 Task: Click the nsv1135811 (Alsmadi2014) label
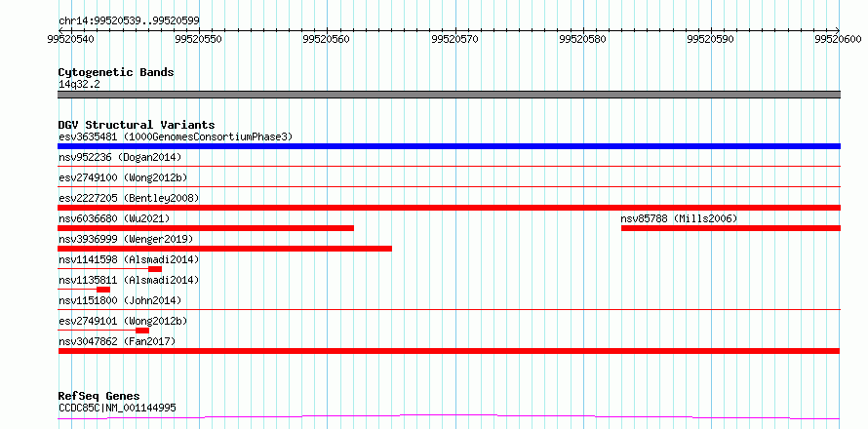(129, 280)
